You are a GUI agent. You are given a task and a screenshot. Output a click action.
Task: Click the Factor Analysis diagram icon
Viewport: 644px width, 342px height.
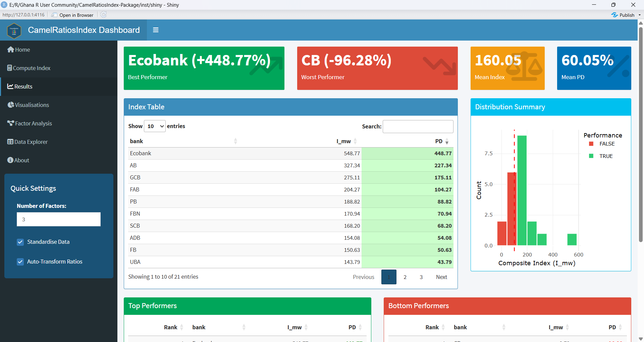11,123
